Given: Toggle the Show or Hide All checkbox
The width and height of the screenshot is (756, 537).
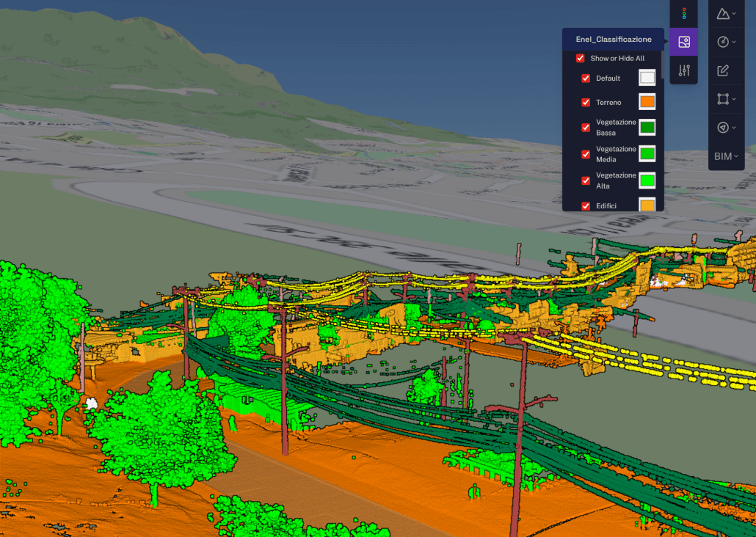Looking at the screenshot, I should click(x=580, y=58).
